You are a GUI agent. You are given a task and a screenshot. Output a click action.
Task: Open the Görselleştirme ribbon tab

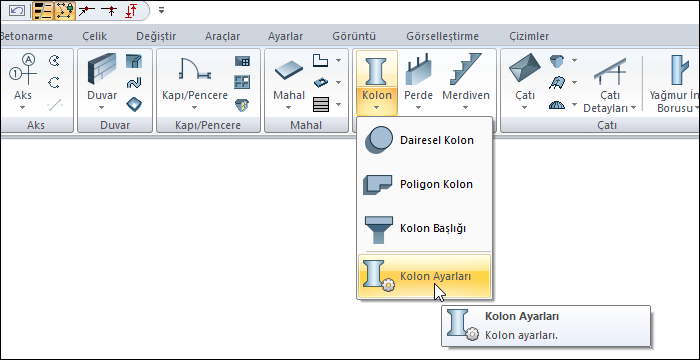pos(442,36)
